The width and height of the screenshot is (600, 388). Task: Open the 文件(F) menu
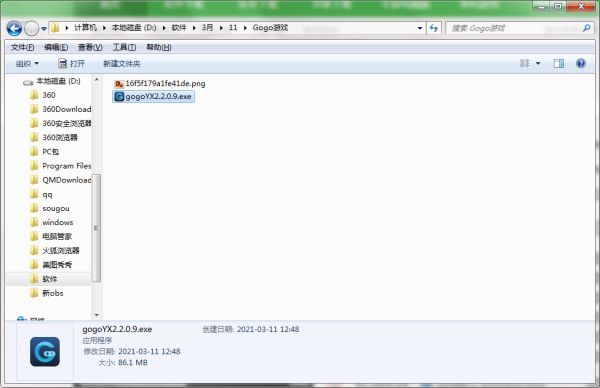click(22, 47)
